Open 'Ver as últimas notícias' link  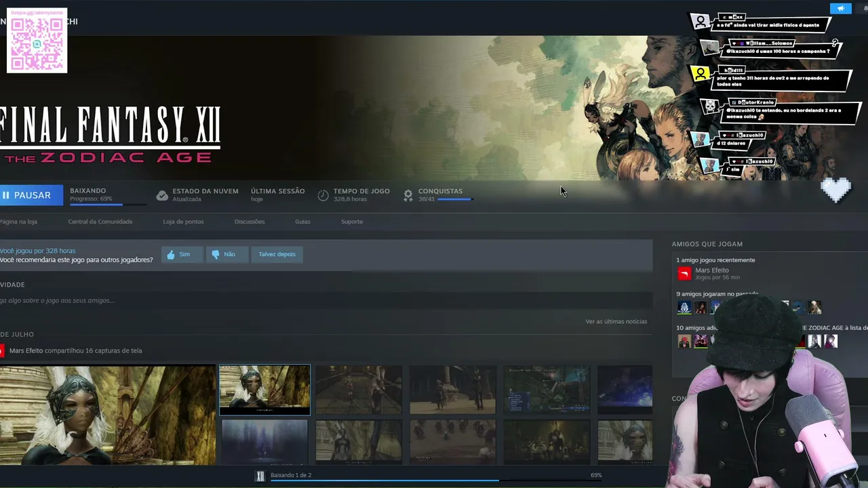click(616, 321)
